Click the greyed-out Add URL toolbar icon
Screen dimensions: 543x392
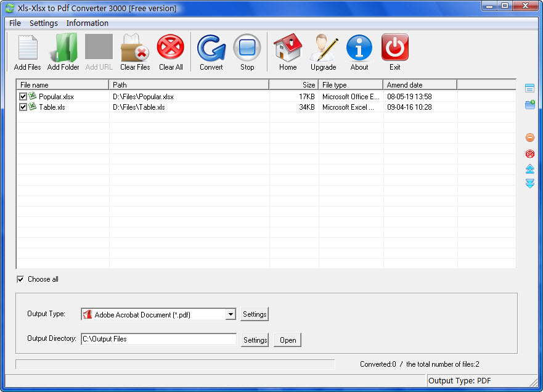pyautogui.click(x=99, y=46)
